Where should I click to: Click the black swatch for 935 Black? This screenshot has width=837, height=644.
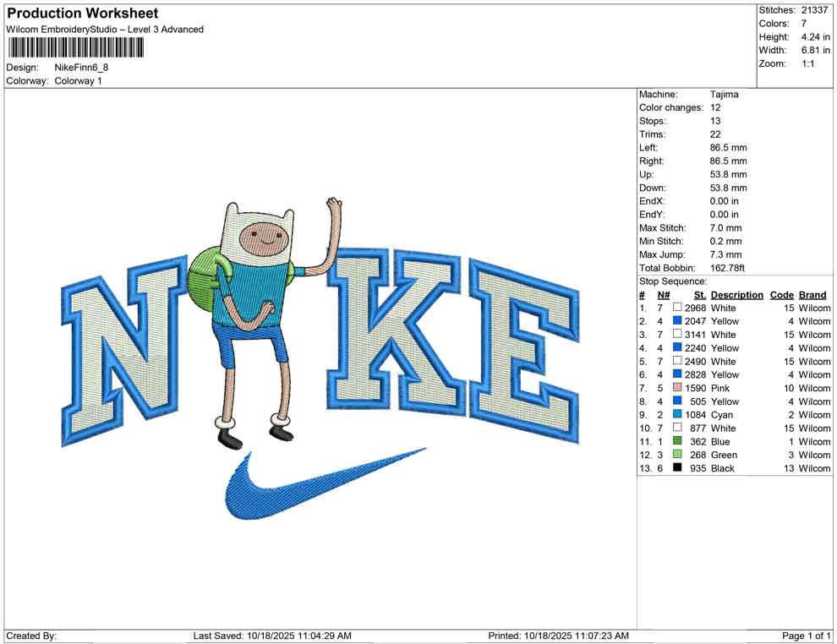[677, 467]
